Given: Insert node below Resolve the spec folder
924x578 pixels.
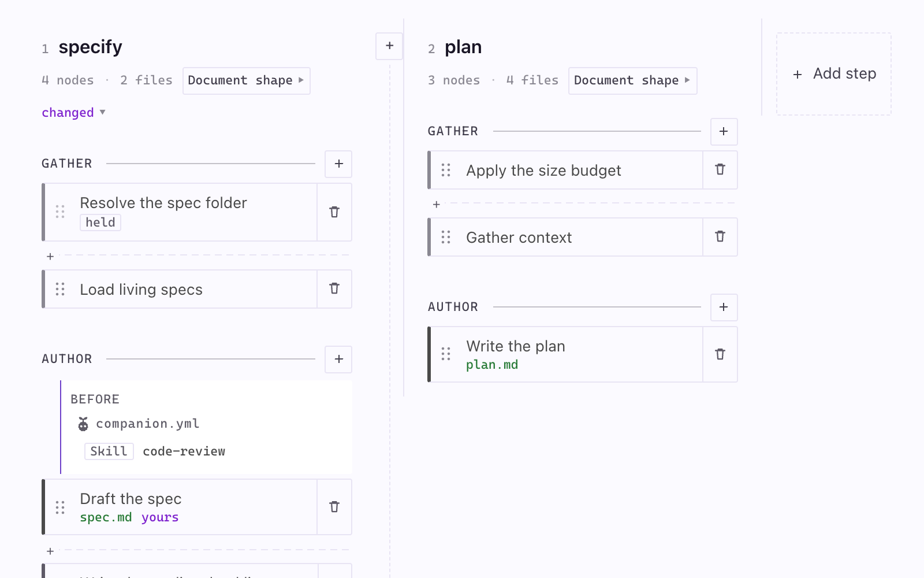Looking at the screenshot, I should click(x=50, y=256).
